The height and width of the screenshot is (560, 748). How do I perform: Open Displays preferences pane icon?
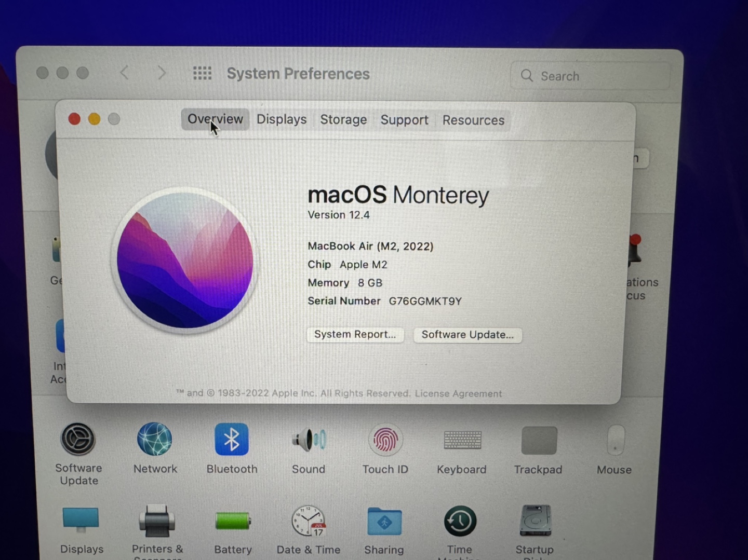[x=81, y=520]
